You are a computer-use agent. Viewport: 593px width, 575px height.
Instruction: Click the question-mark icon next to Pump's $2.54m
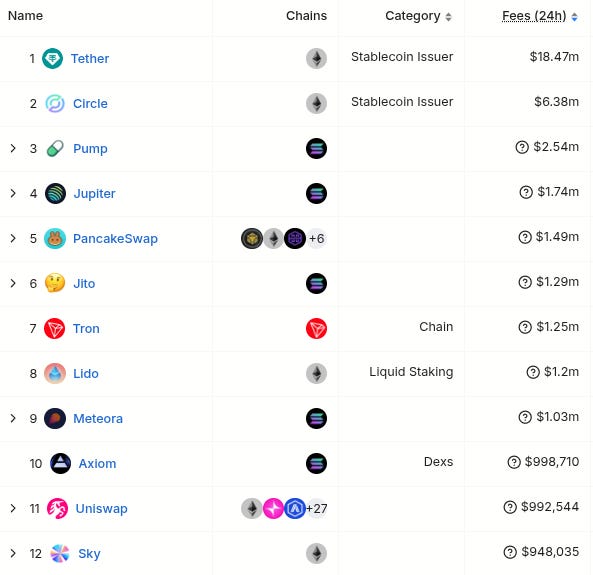tap(522, 147)
